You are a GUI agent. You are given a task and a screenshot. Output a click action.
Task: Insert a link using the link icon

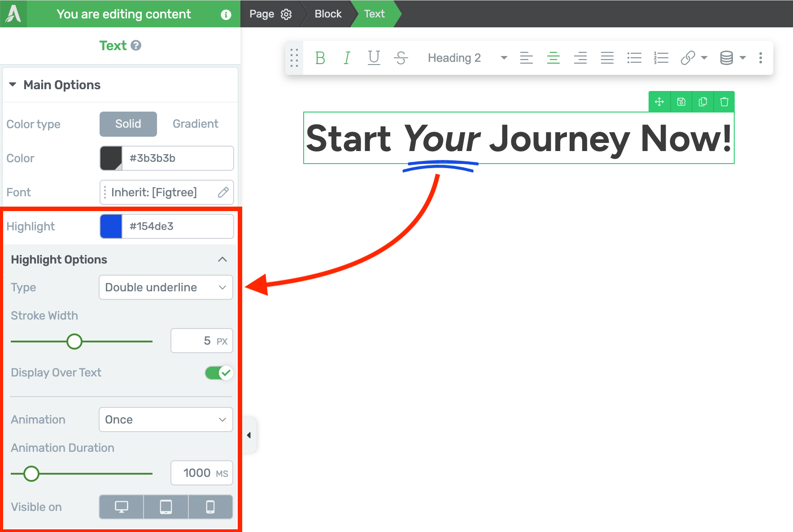pos(687,57)
